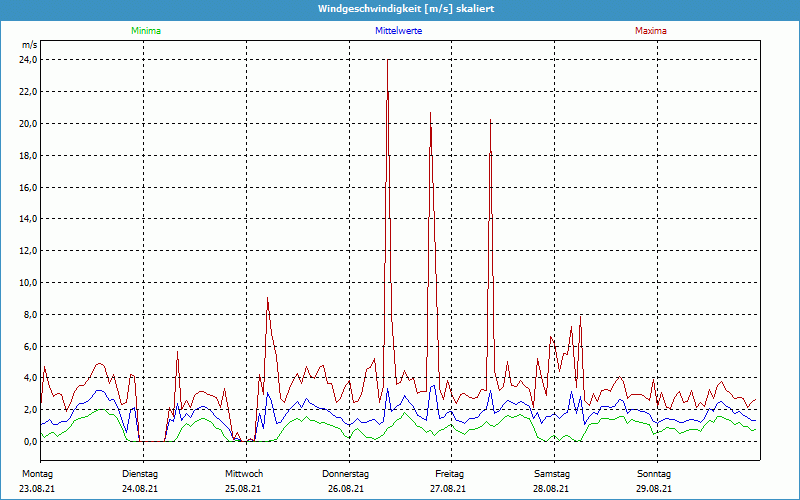Image resolution: width=800 pixels, height=500 pixels.
Task: Click the Dienstag day label
Action: pos(140,474)
